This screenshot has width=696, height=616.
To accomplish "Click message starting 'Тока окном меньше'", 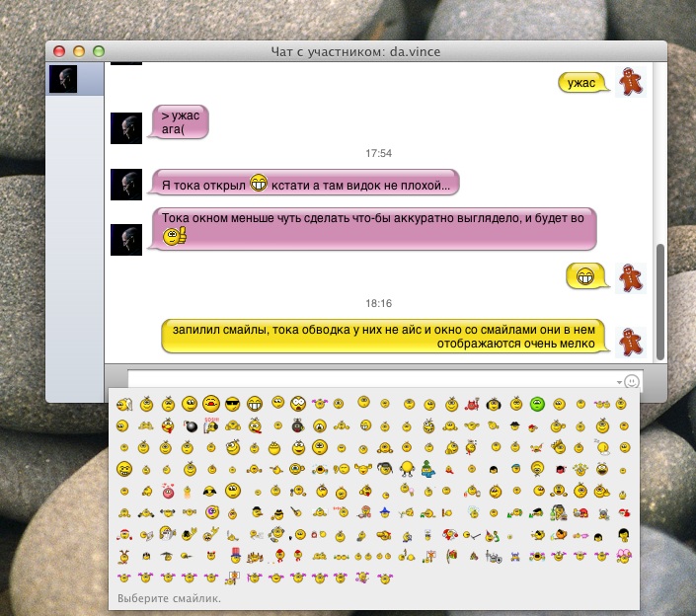I will tap(373, 229).
